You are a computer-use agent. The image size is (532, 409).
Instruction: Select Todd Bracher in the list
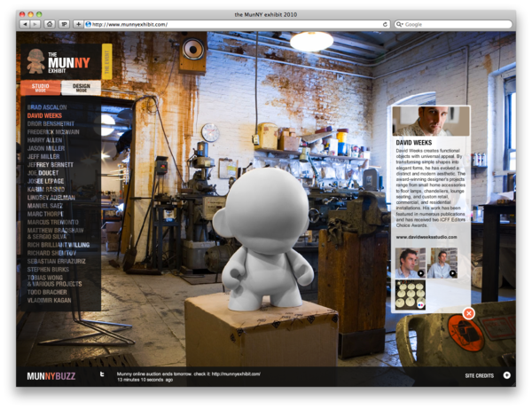point(47,292)
